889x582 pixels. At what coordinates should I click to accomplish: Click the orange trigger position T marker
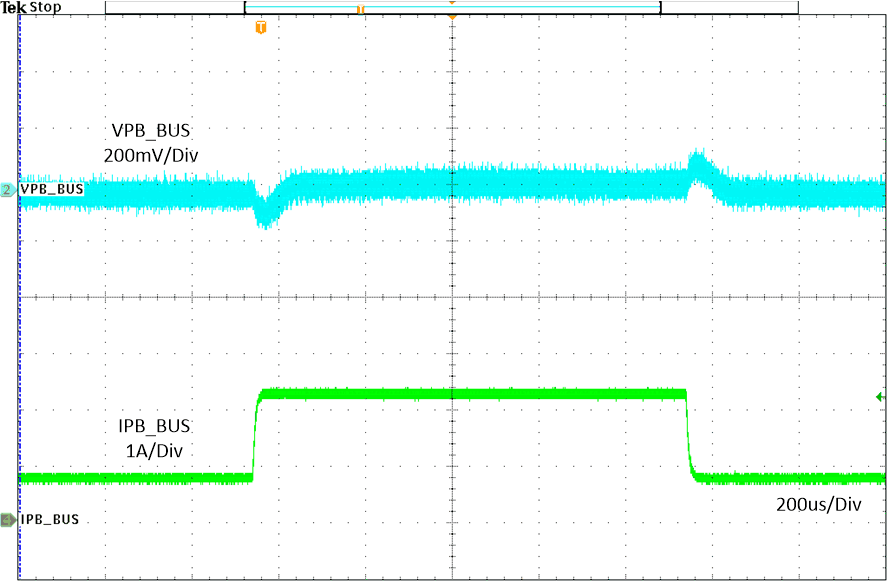click(x=259, y=28)
